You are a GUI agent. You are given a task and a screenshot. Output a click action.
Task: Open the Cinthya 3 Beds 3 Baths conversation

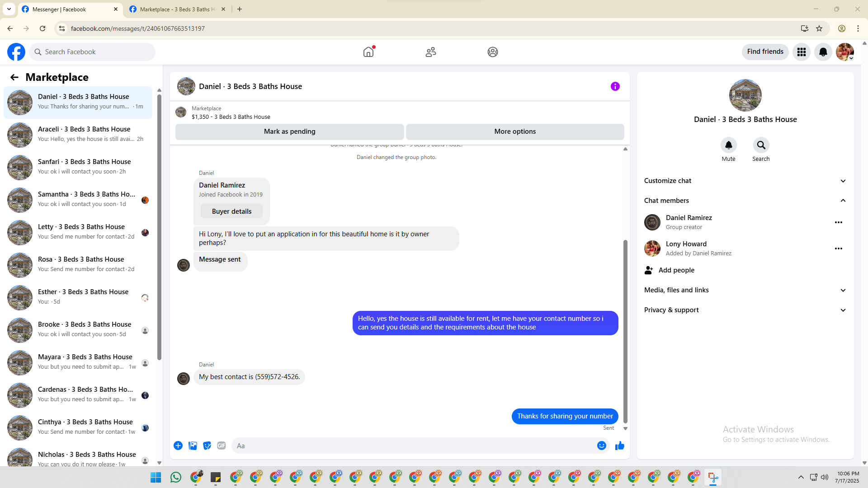point(78,427)
